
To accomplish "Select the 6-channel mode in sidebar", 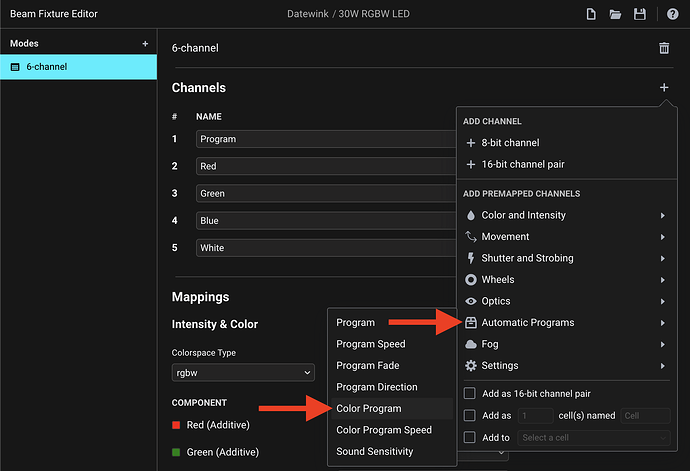I will (x=78, y=67).
